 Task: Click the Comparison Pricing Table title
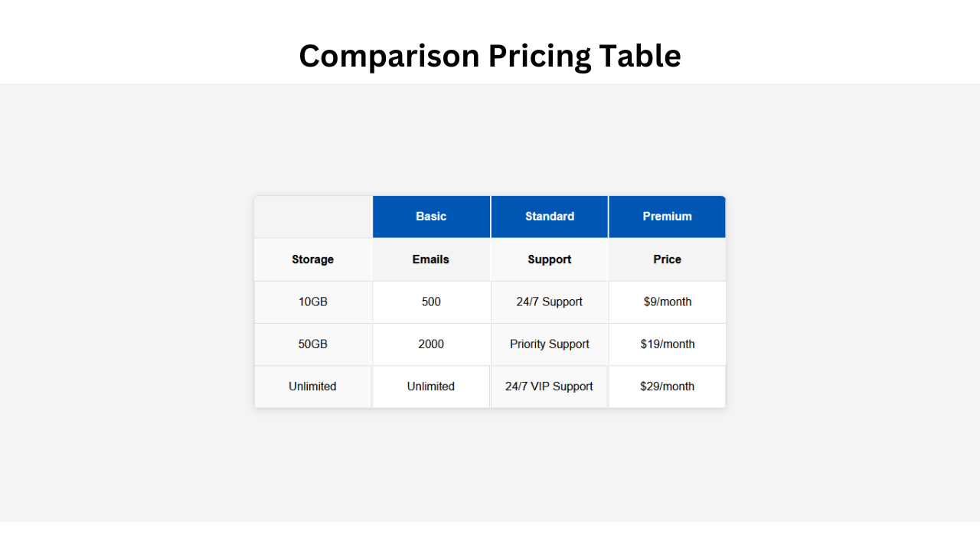click(490, 55)
